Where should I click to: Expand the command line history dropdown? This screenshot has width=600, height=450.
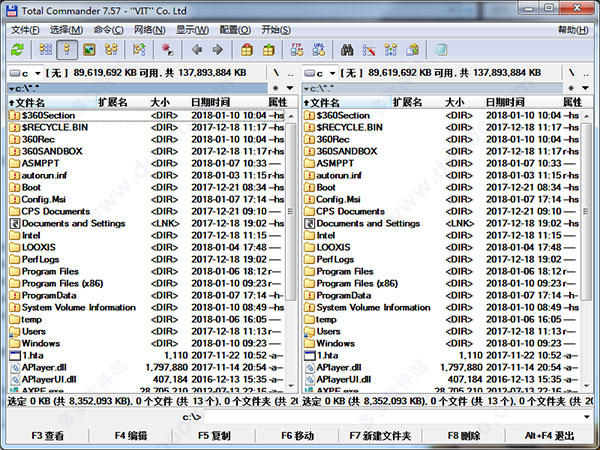[587, 417]
